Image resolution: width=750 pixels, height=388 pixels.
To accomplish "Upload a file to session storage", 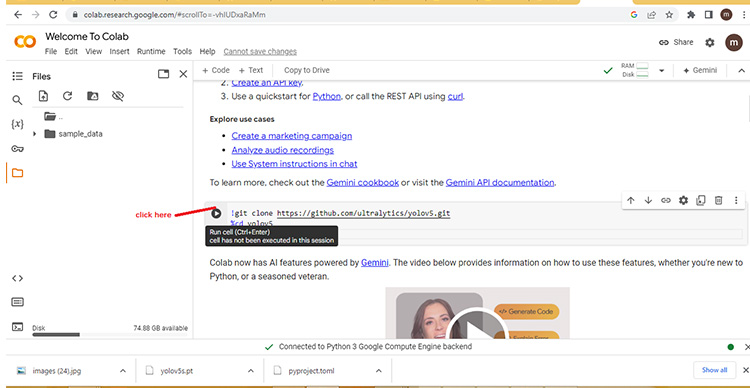I will (43, 96).
